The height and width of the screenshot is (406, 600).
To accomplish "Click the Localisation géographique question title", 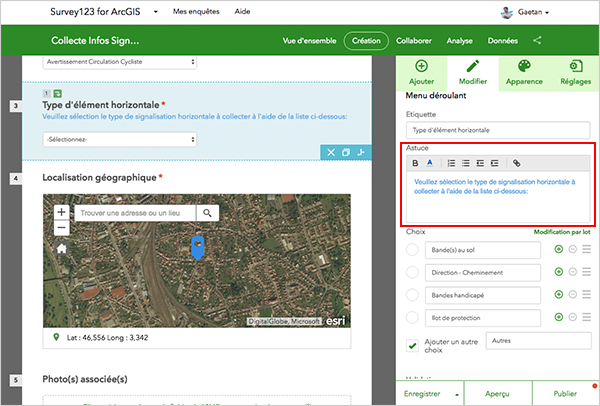I will [99, 178].
